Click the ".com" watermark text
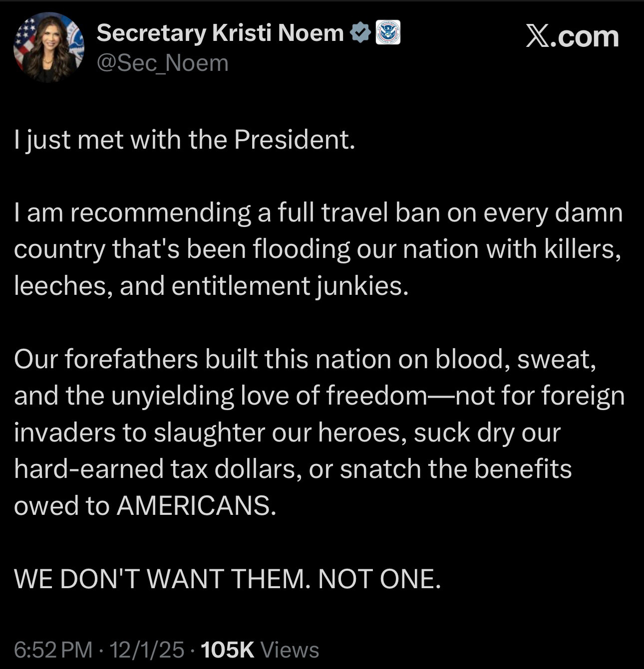 point(586,37)
